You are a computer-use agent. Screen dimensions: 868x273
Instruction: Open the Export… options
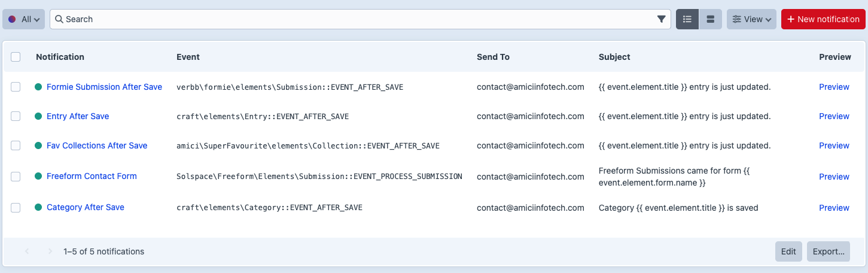pos(829,251)
